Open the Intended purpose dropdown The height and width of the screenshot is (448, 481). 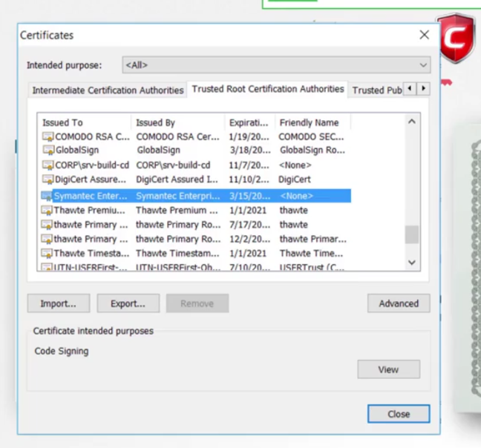pyautogui.click(x=276, y=65)
